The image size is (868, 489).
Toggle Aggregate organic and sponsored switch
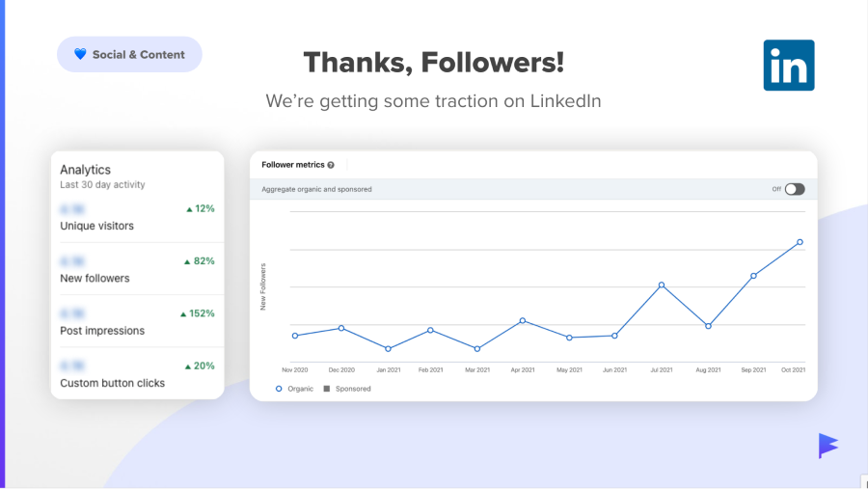pos(795,189)
